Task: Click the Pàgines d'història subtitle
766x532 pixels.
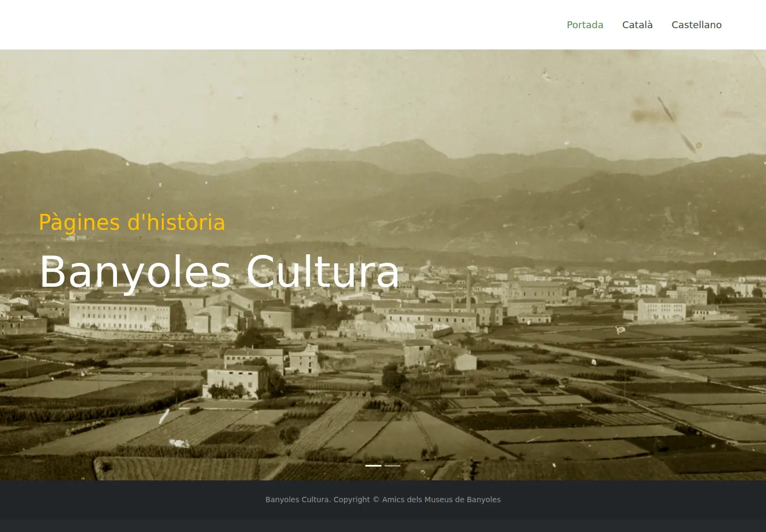Action: (132, 222)
